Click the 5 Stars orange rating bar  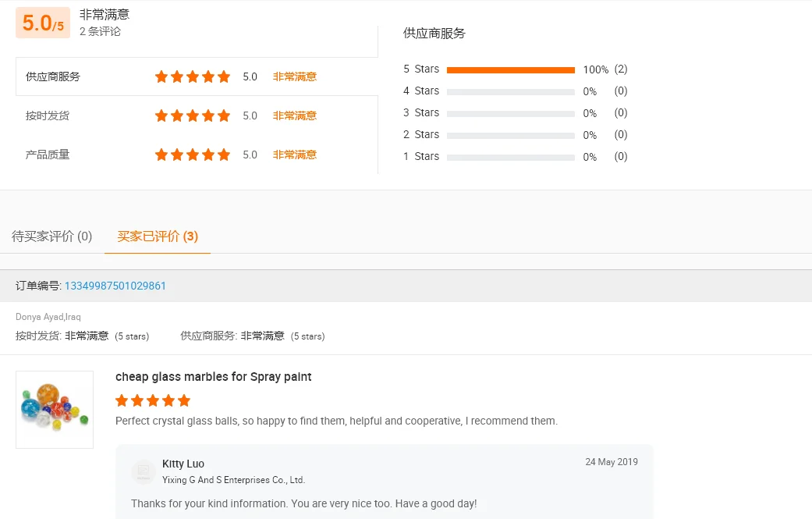click(x=510, y=69)
